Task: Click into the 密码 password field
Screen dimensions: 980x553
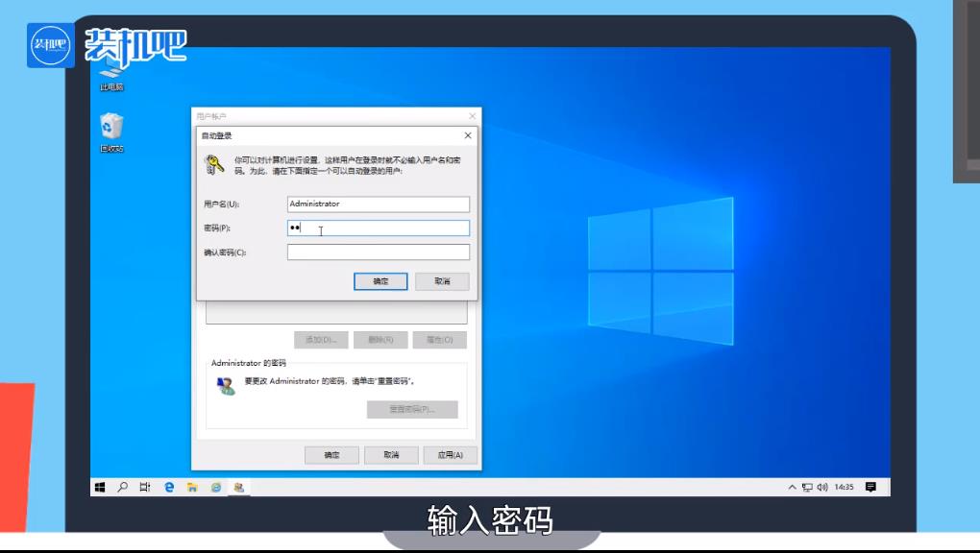Action: click(379, 228)
